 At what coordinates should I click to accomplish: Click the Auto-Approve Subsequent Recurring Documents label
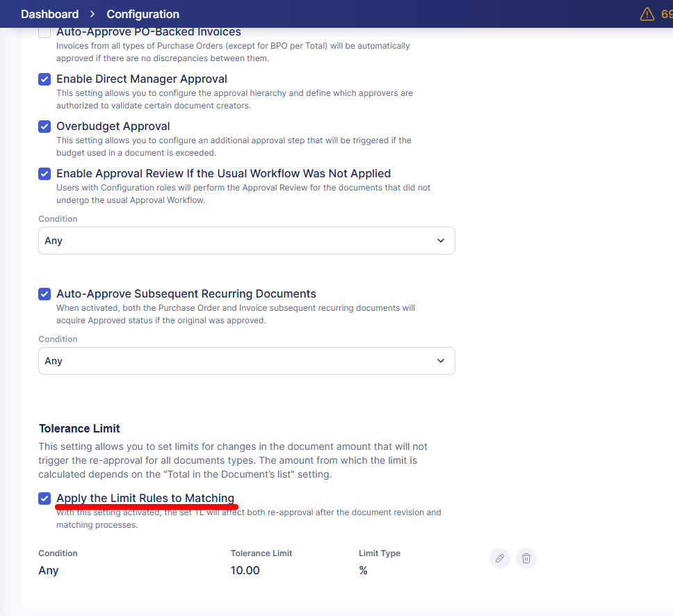[x=186, y=293]
